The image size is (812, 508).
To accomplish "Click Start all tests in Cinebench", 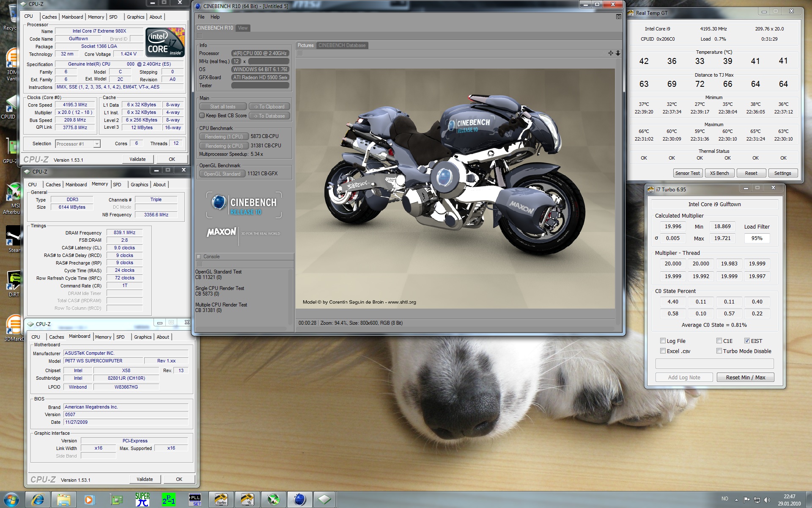I will click(223, 107).
